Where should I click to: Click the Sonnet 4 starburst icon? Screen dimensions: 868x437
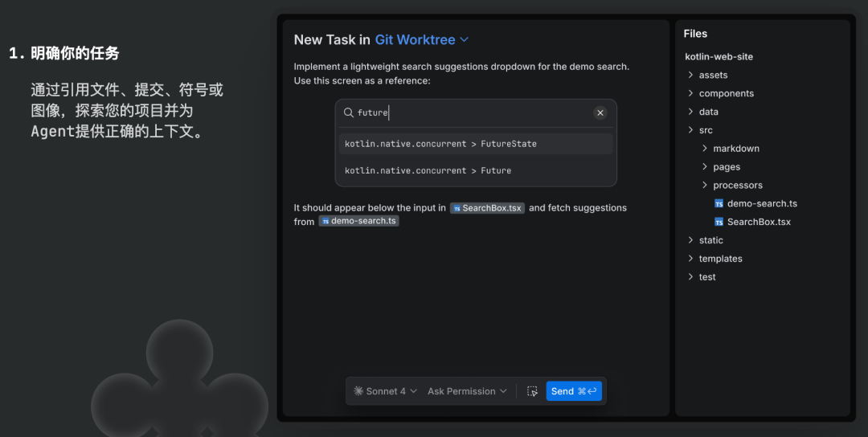point(358,391)
